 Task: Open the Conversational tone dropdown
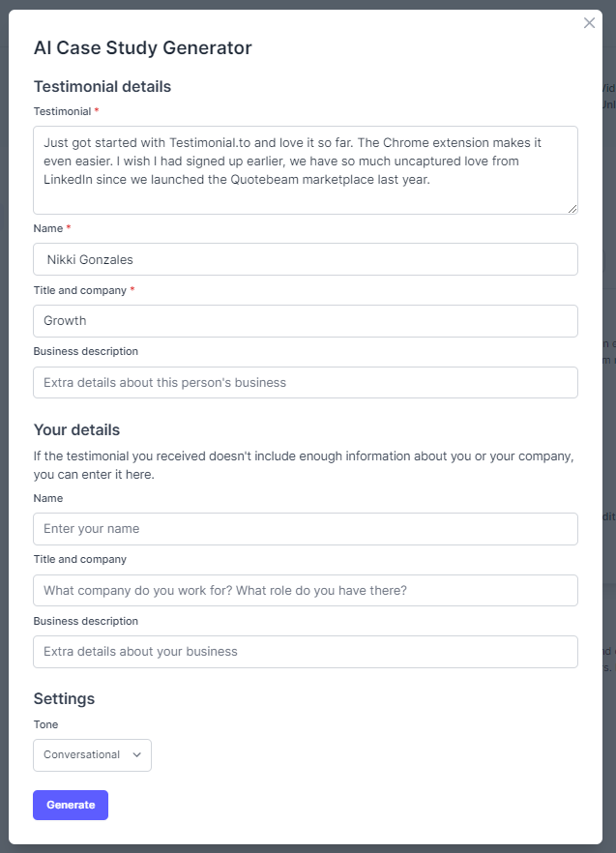(x=93, y=755)
